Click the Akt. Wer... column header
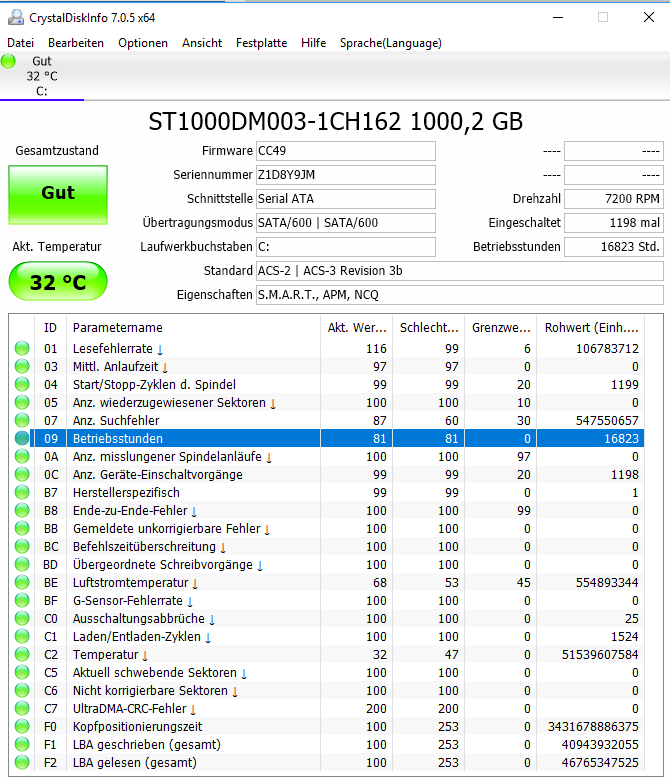The image size is (670, 778). (356, 327)
